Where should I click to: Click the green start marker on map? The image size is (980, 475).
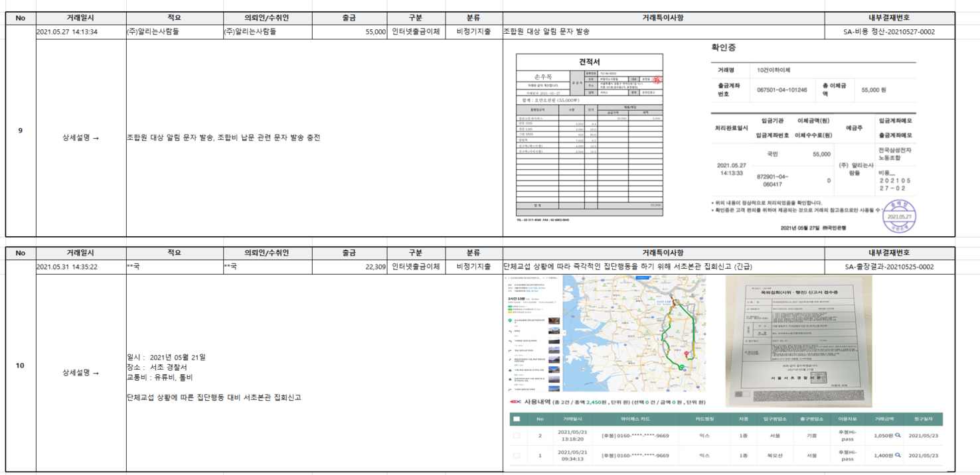(x=681, y=367)
